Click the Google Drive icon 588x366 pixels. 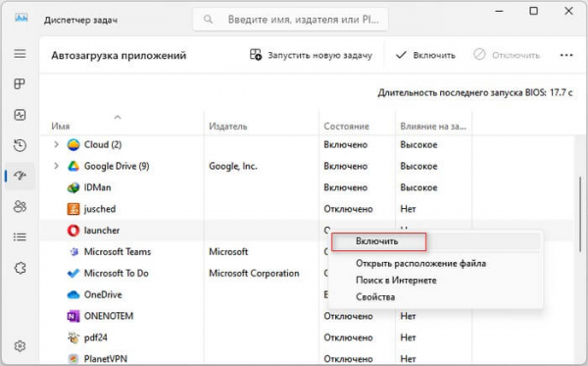[x=73, y=166]
